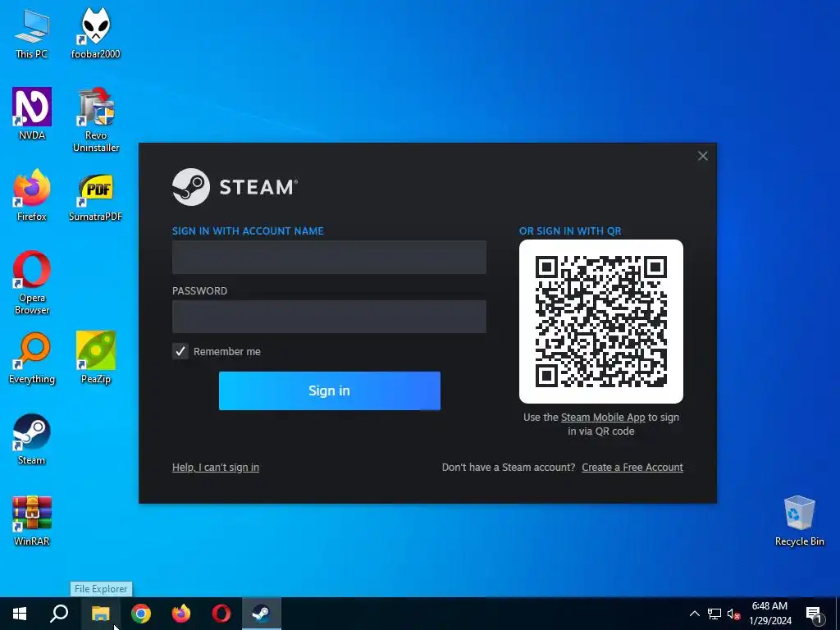Uncheck the Remember me checkbox

click(x=180, y=351)
